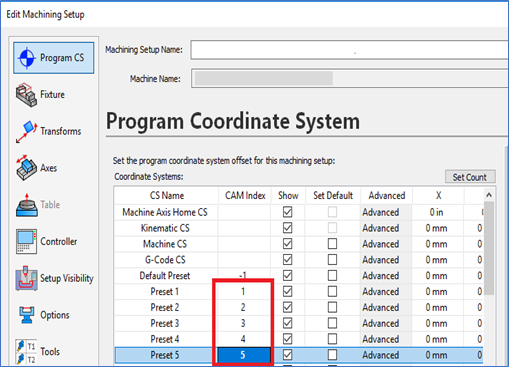Viewport: 509px width, 367px height.
Task: Open the Setup Visibility icon
Action: pos(26,278)
